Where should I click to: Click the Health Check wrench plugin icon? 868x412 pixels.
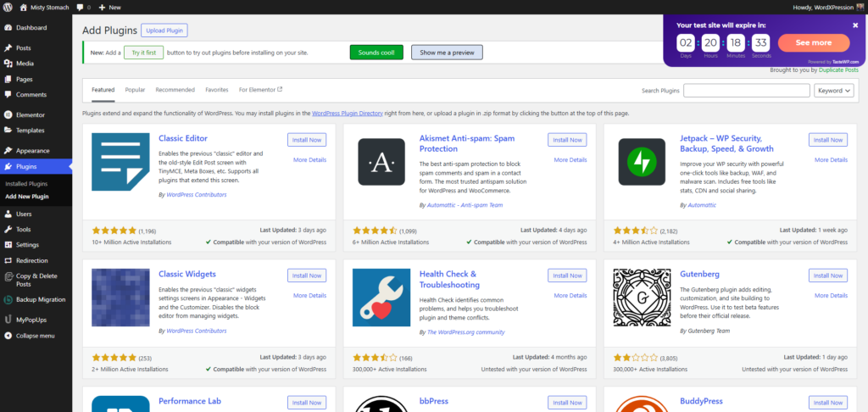tap(381, 298)
